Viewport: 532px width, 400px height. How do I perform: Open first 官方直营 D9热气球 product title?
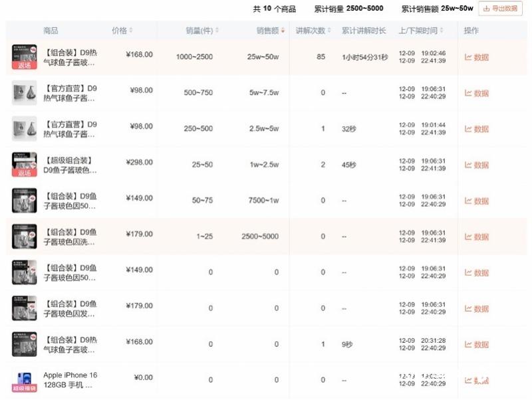70,93
